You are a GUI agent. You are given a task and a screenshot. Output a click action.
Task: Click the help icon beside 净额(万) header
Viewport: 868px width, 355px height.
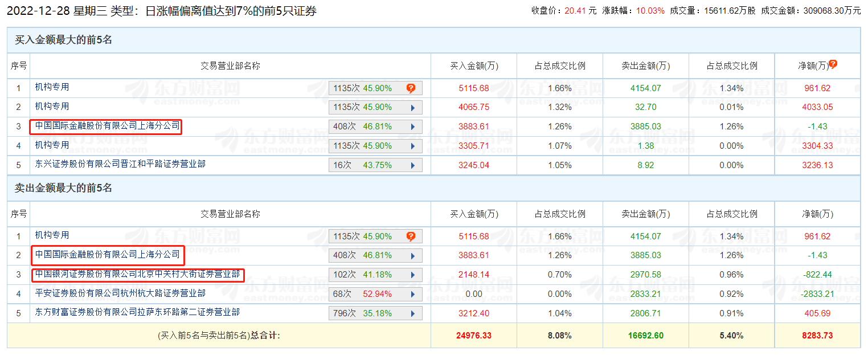tap(833, 64)
